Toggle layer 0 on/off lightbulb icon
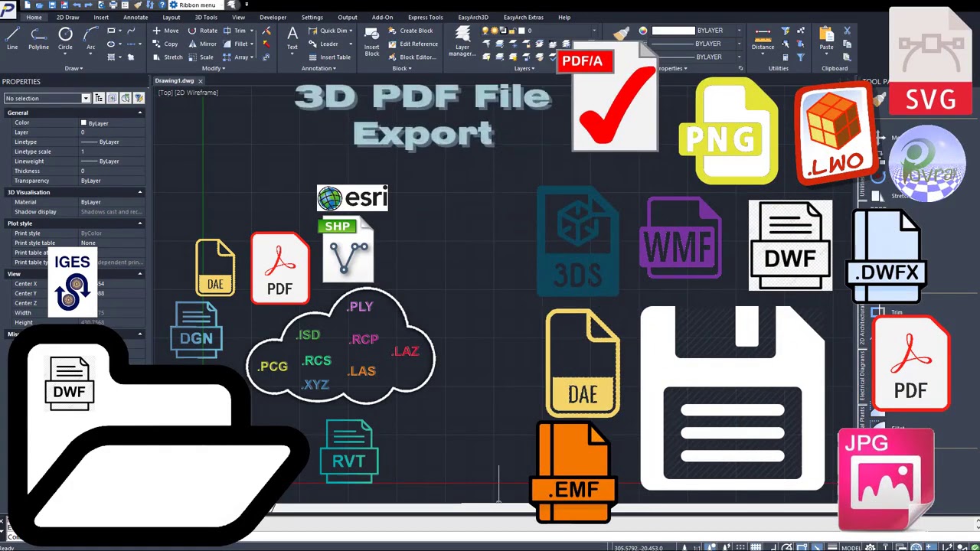The width and height of the screenshot is (980, 551). coord(485,31)
